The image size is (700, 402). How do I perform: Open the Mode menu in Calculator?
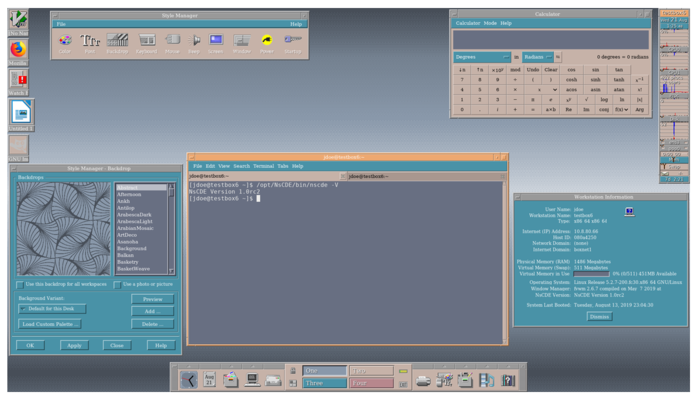[490, 23]
